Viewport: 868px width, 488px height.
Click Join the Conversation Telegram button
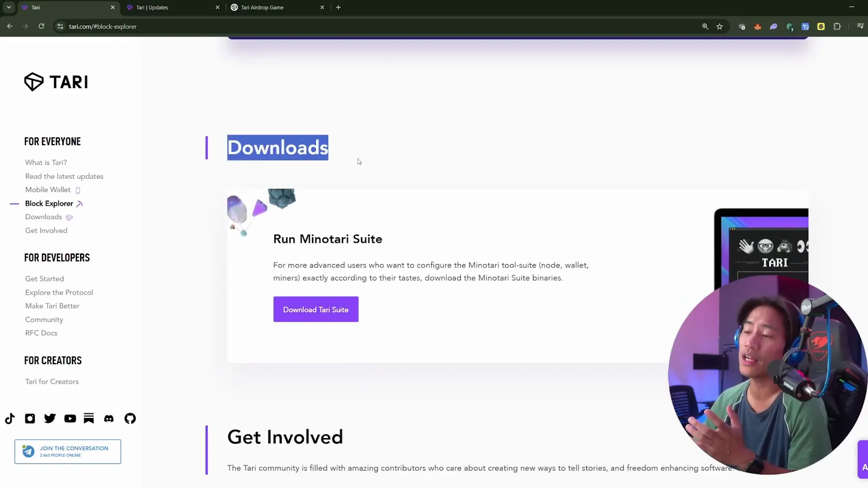pos(68,451)
